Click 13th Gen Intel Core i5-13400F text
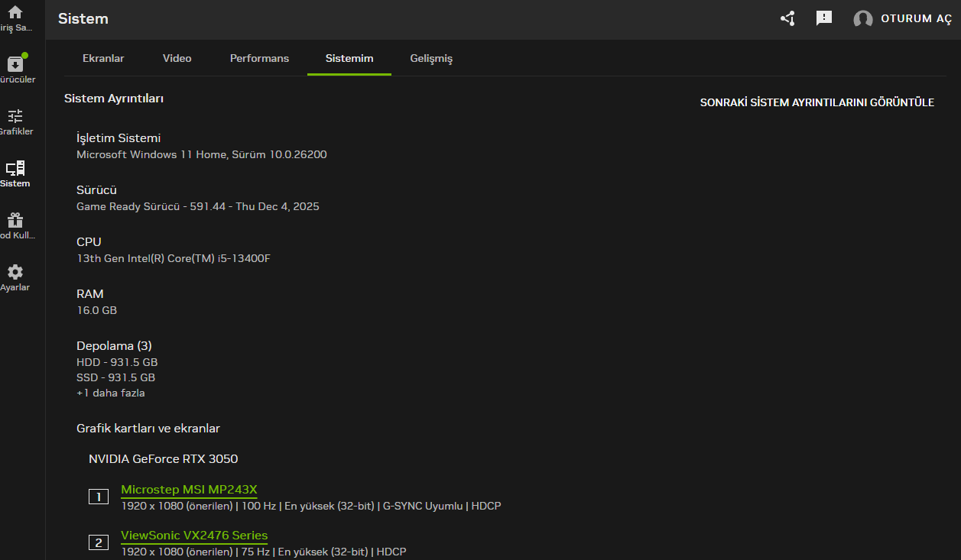The width and height of the screenshot is (961, 560). 174,258
